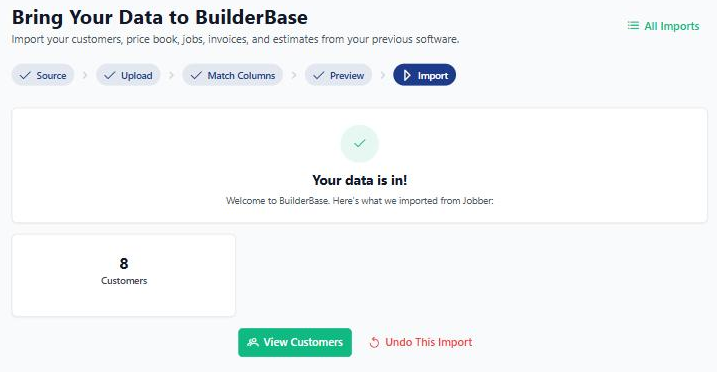Click the 'Your data is in!' heading
This screenshot has width=717, height=372.
359,180
